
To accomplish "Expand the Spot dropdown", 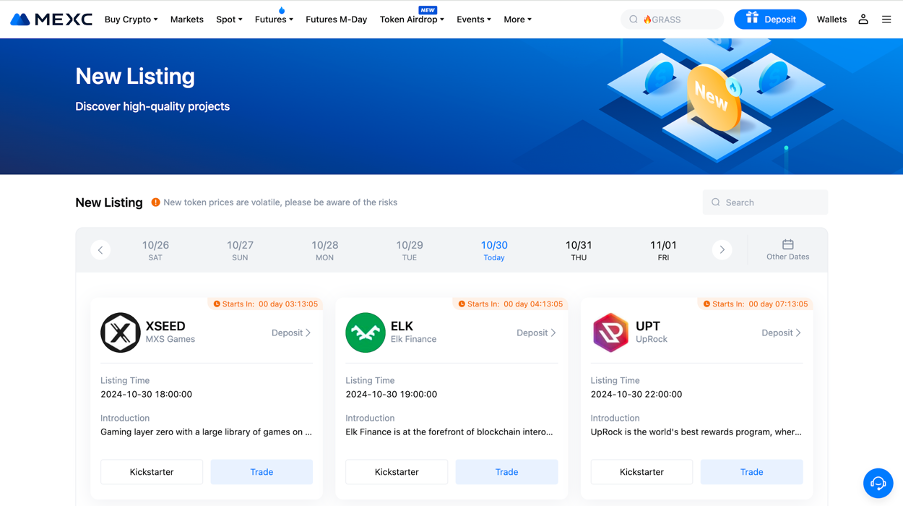I will coord(229,19).
